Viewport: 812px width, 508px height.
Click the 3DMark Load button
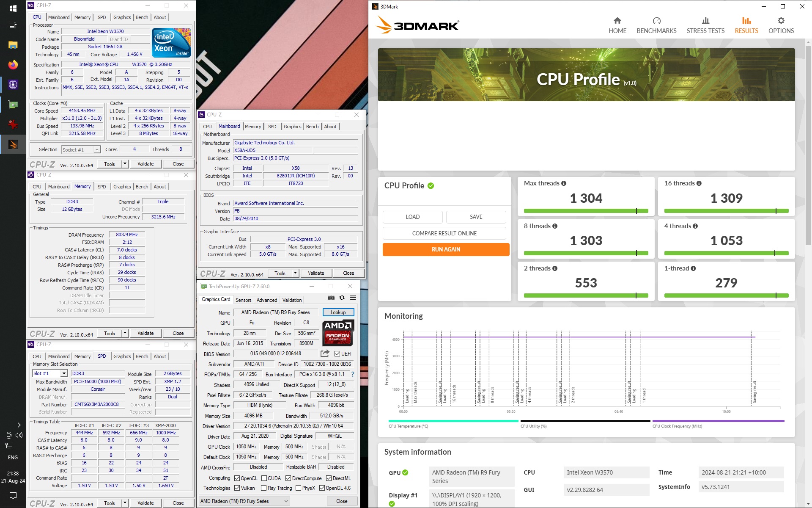point(412,217)
